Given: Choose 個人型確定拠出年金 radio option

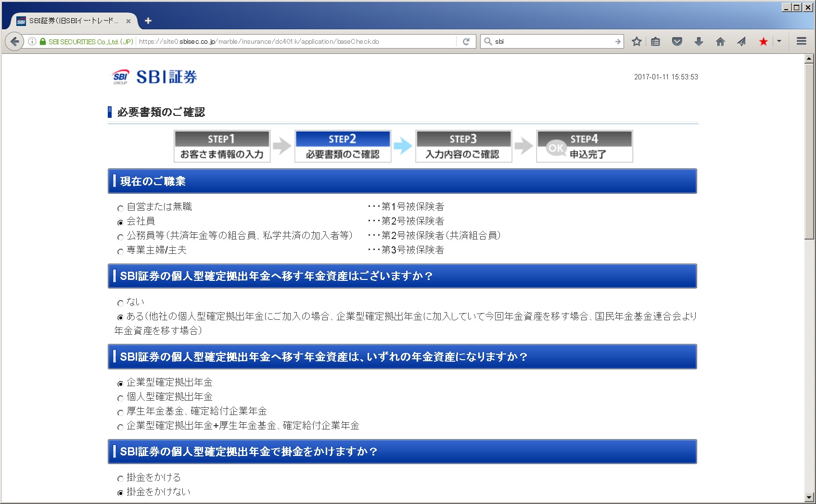Looking at the screenshot, I should point(120,398).
